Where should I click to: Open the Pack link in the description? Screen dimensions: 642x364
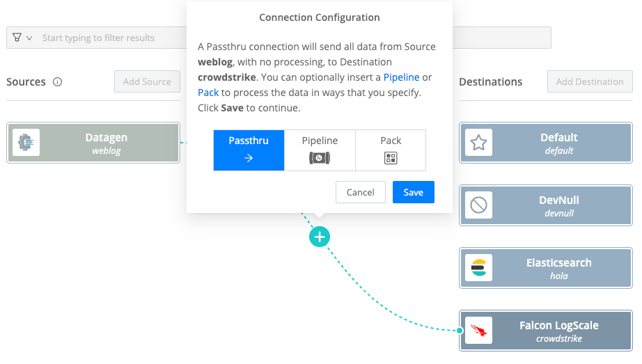click(x=208, y=93)
